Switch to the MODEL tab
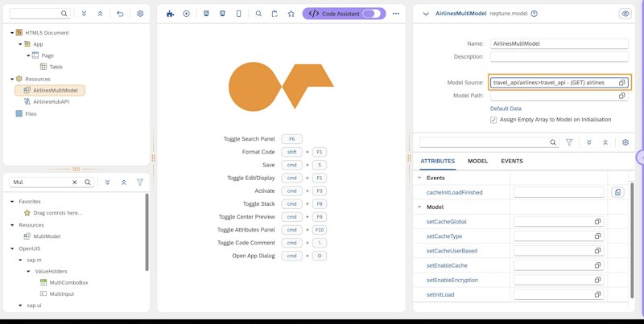Viewport: 644px width, 324px height. [477, 161]
